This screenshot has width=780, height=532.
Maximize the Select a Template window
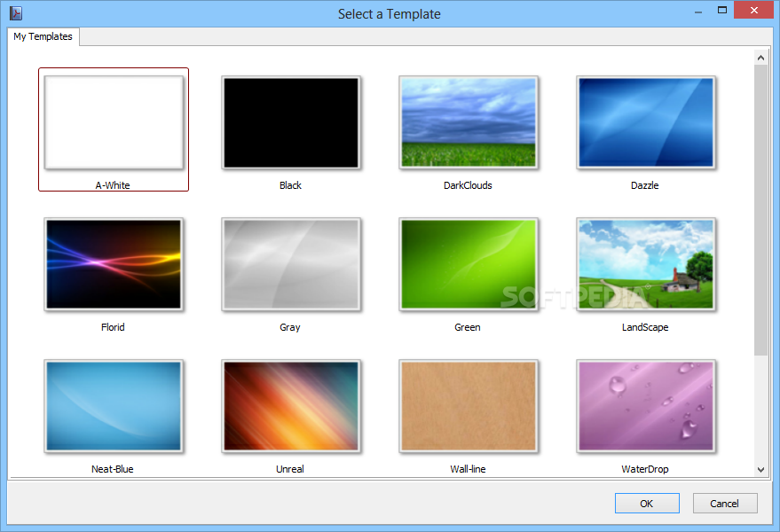point(722,10)
